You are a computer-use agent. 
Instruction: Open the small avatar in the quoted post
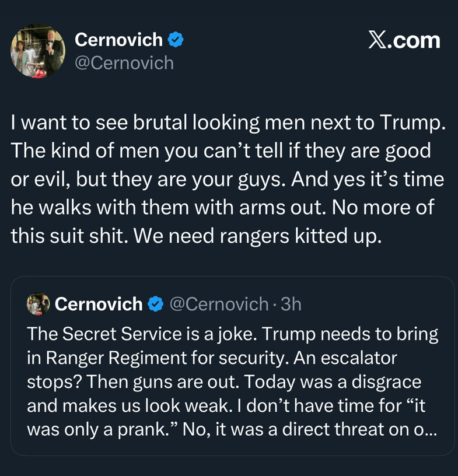tap(39, 304)
